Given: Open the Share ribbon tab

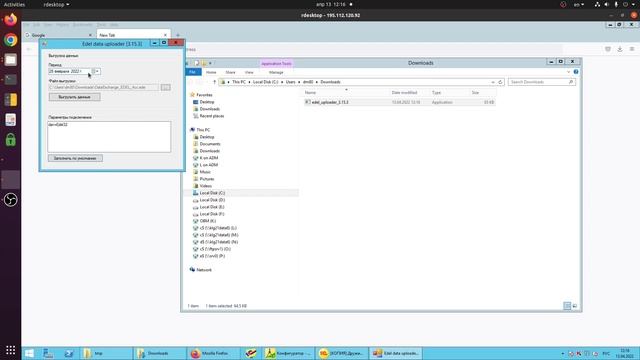Looking at the screenshot, I should [230, 72].
